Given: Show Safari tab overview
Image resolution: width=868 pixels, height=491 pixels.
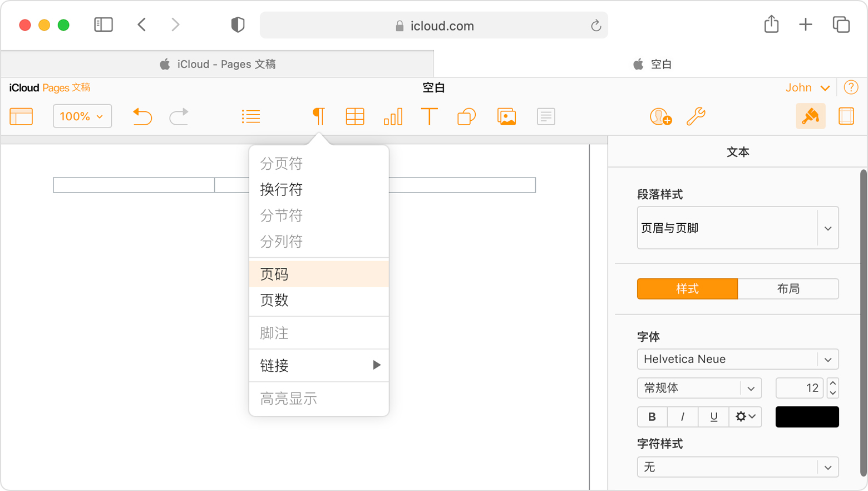Looking at the screenshot, I should [x=841, y=24].
